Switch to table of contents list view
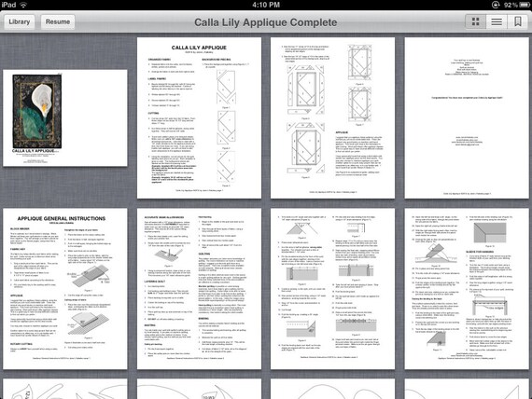The image size is (532, 399). pos(497,21)
